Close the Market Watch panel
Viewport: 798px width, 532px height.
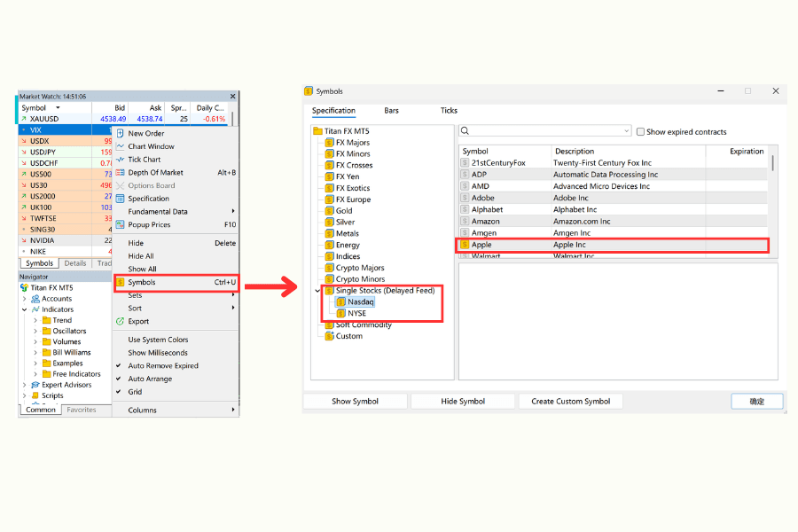coord(232,97)
